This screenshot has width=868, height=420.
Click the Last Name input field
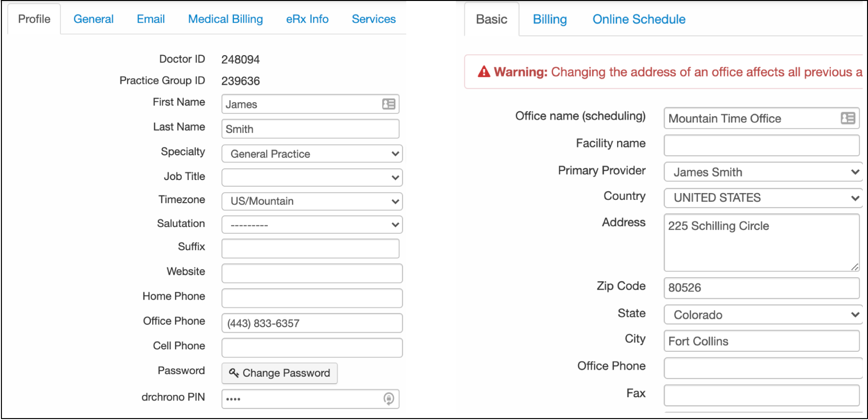coord(310,129)
